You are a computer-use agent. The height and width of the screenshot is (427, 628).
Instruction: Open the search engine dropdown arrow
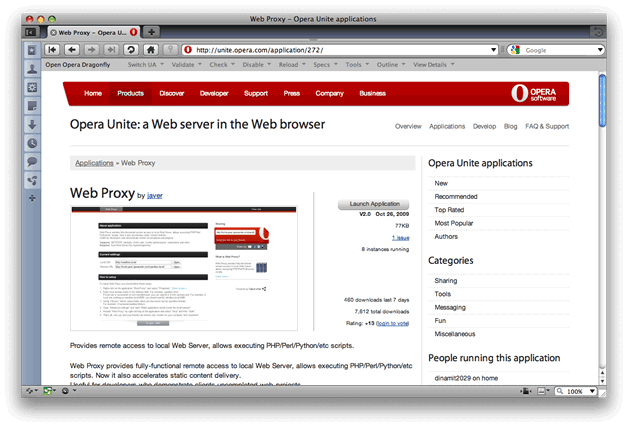point(600,50)
